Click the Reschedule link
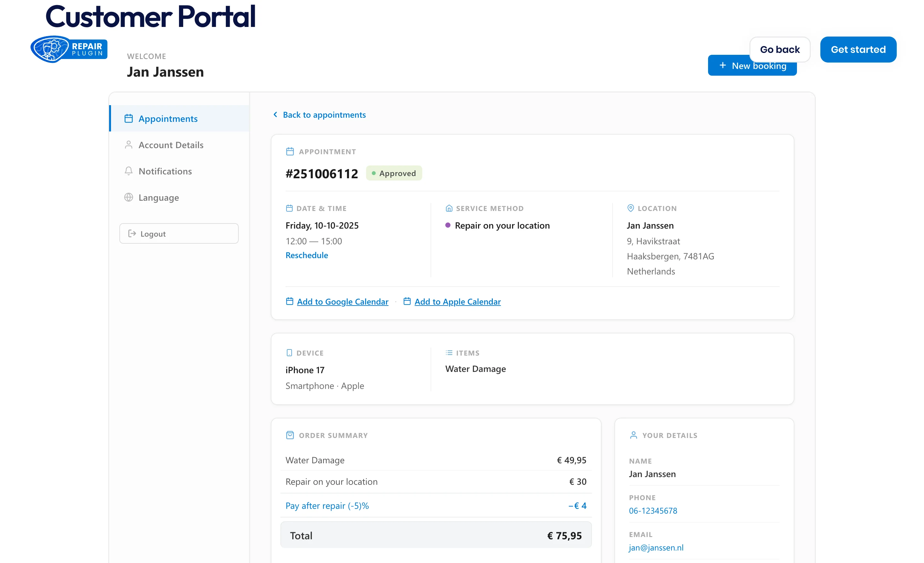 pyautogui.click(x=307, y=255)
